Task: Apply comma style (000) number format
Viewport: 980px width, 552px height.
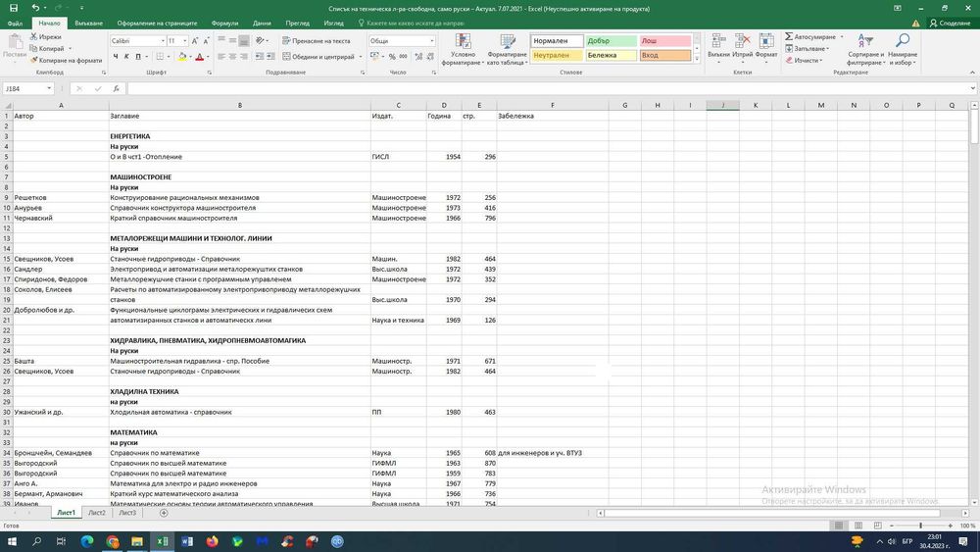Action: [403, 56]
